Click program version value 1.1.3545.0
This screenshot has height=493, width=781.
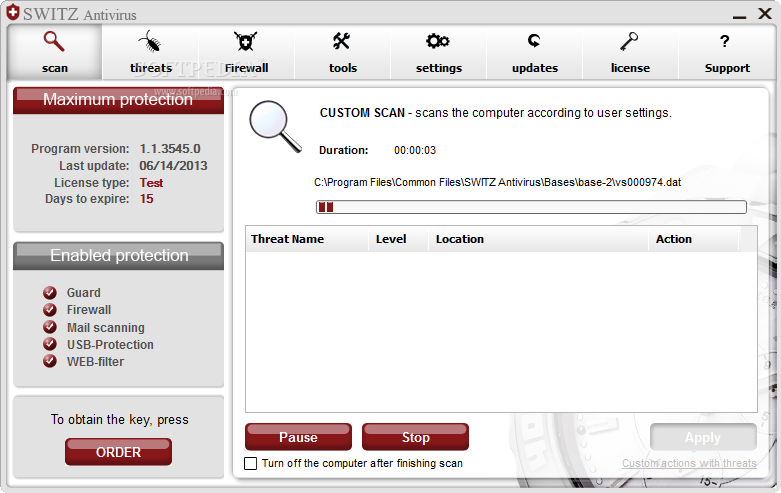tap(170, 149)
